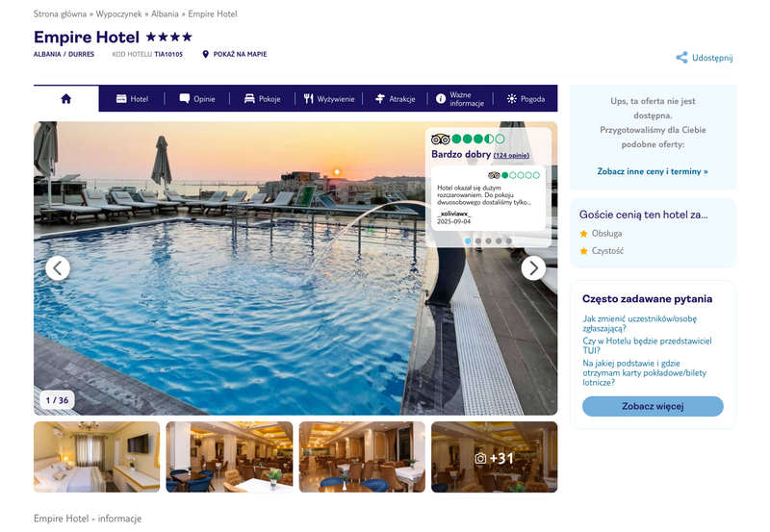Viewport: 770px width, 532px height.
Task: Open the Wyżywienie tab
Action: point(328,99)
